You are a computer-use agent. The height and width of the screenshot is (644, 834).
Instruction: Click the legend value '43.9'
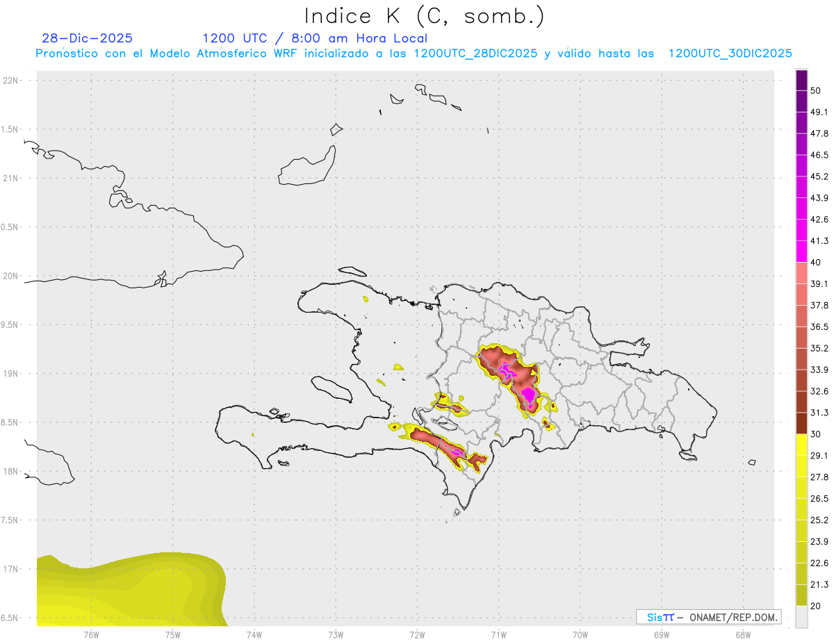coord(819,198)
